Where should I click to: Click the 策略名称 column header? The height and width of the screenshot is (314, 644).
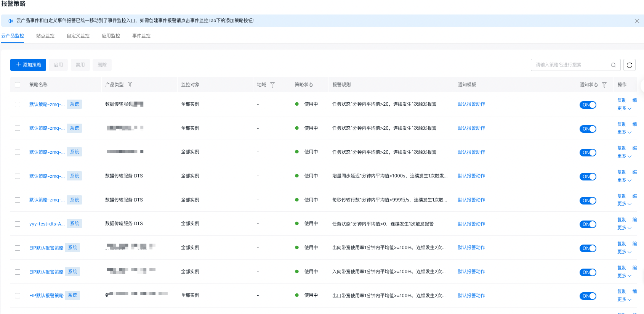pos(38,85)
